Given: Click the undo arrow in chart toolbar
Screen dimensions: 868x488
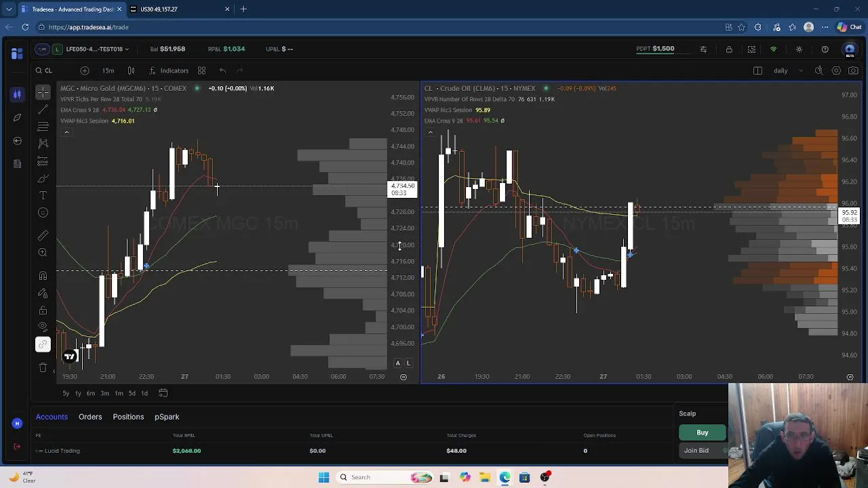Looking at the screenshot, I should [222, 70].
